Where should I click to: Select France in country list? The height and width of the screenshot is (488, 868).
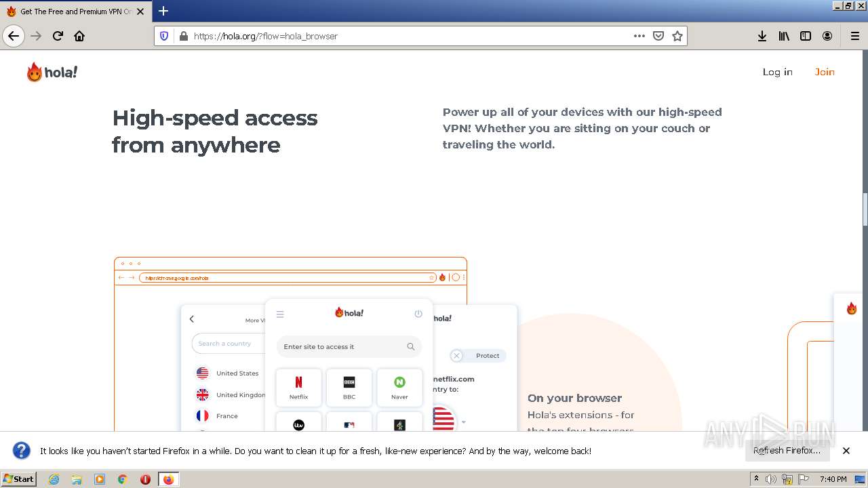click(217, 415)
